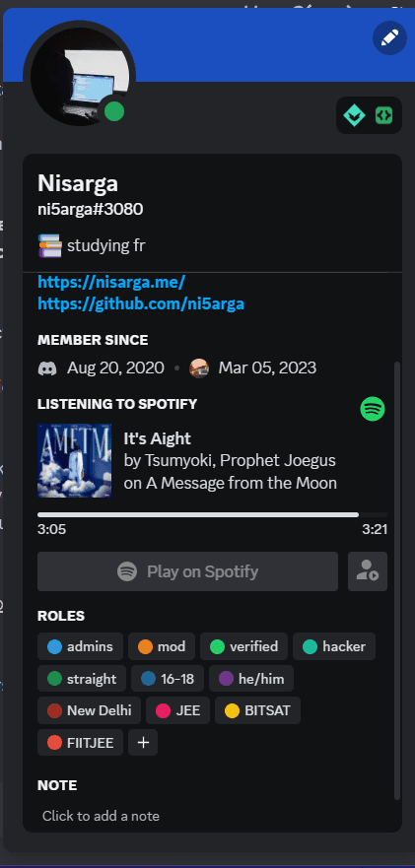Viewport: 415px width, 868px height.
Task: Click the server icon beside Mar 05, 2023
Action: tap(199, 368)
